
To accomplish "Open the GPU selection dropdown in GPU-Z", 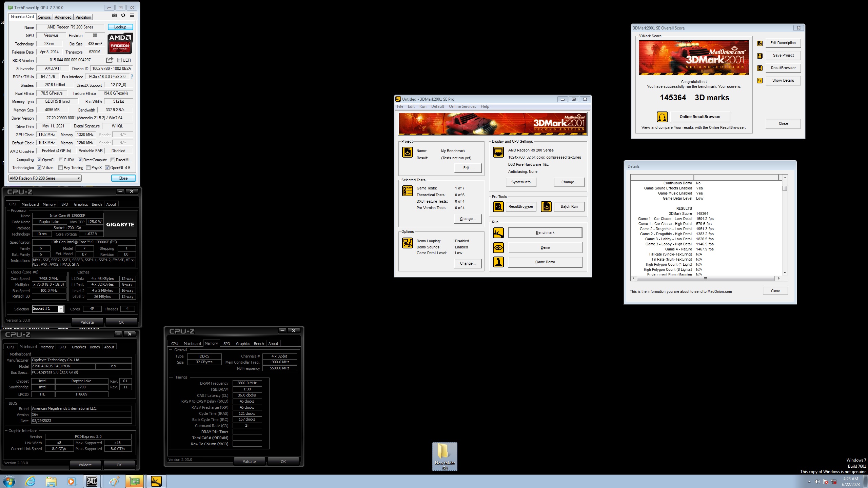I will [x=45, y=178].
